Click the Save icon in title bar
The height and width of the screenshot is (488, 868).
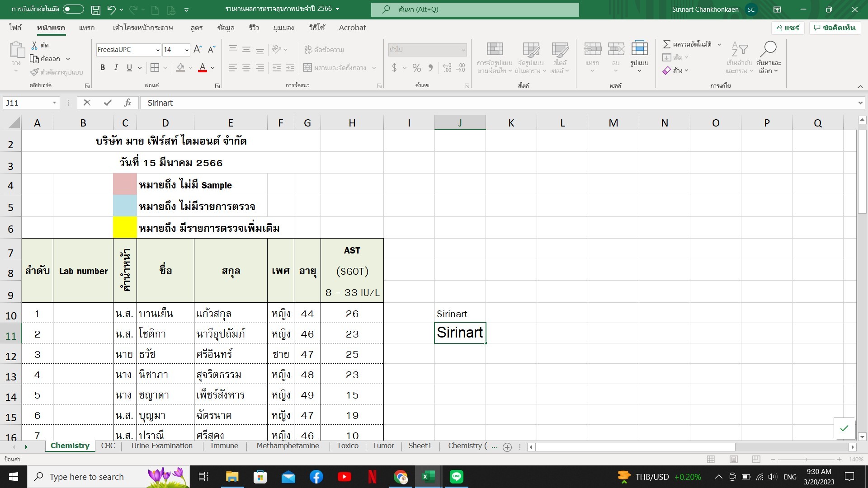click(x=96, y=9)
